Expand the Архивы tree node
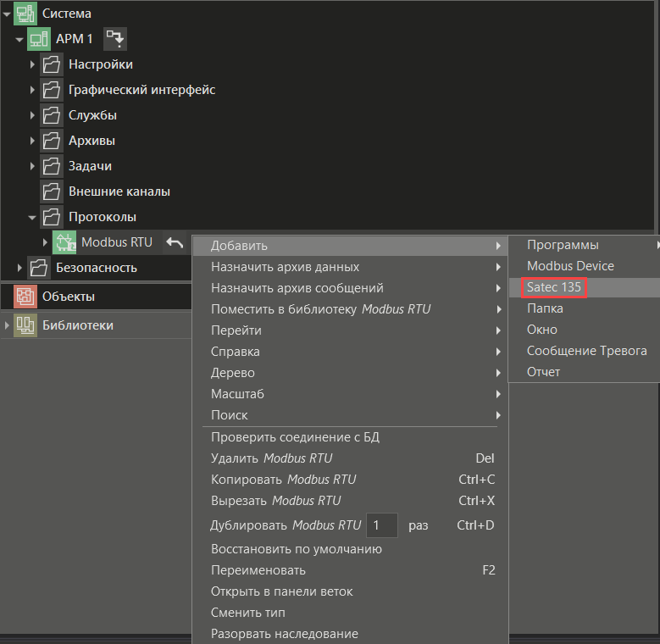Screen dimensions: 660x644 coord(32,141)
